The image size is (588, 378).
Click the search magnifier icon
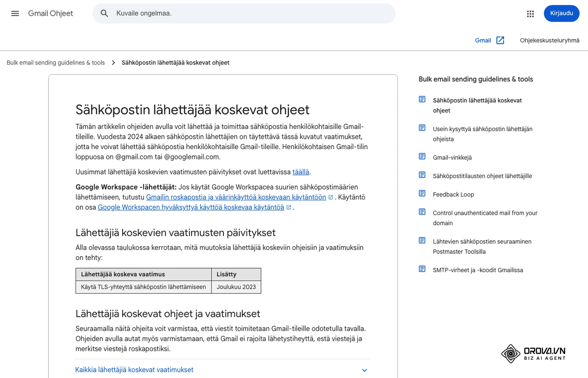[x=104, y=14]
